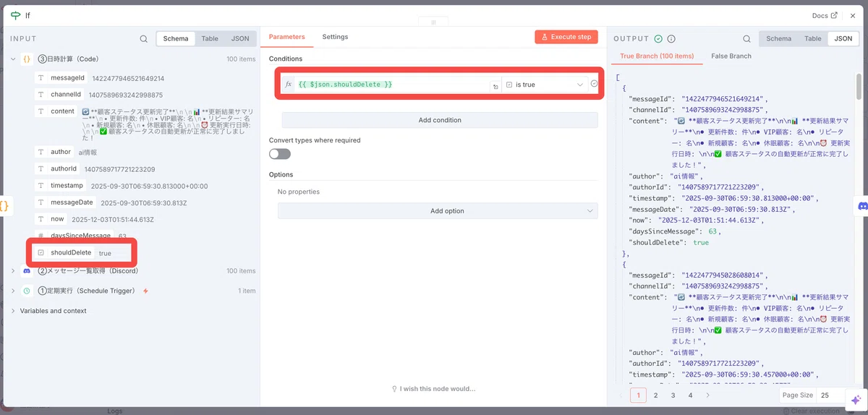Click the Code node braces icon
The image size is (868, 415).
tap(27, 59)
